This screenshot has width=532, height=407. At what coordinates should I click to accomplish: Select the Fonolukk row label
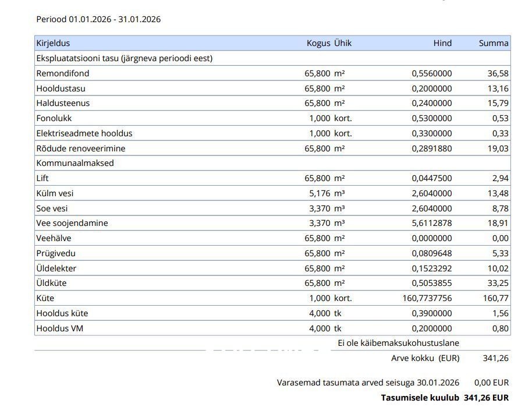coord(54,118)
